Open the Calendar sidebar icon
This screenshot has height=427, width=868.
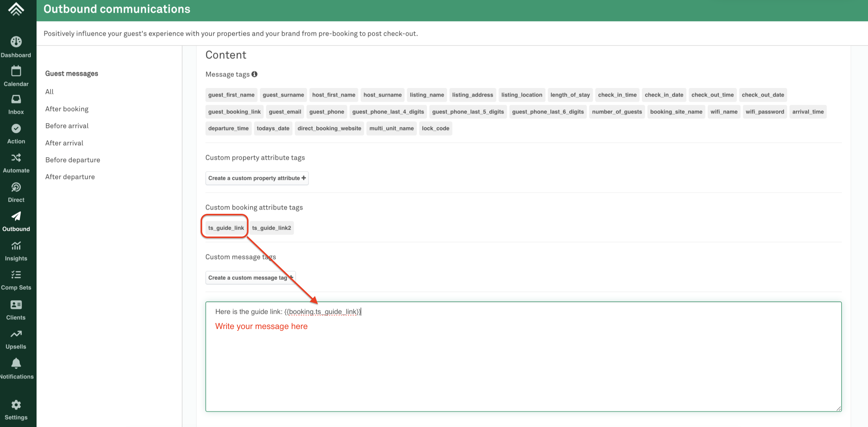pyautogui.click(x=16, y=71)
